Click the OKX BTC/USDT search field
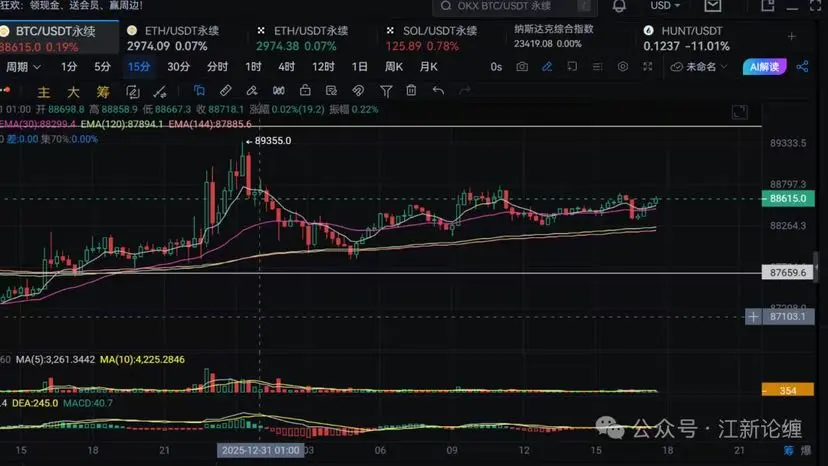The width and height of the screenshot is (828, 466). pyautogui.click(x=515, y=6)
